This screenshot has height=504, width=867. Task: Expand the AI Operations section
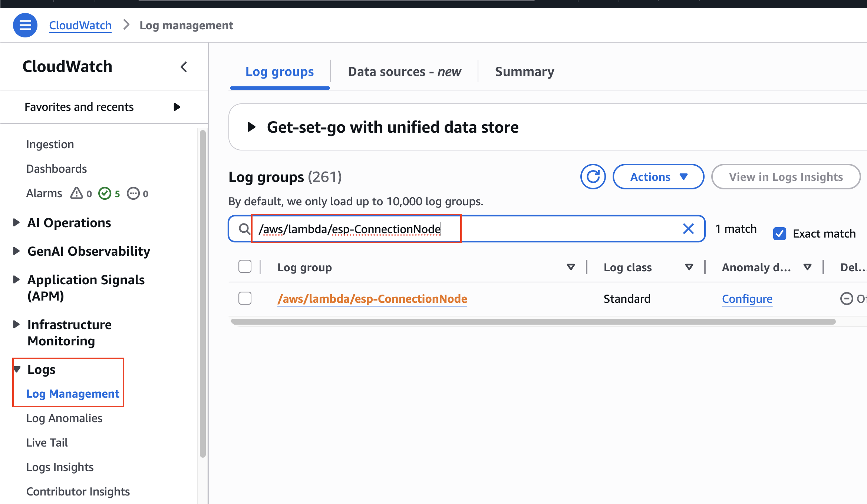tap(16, 222)
